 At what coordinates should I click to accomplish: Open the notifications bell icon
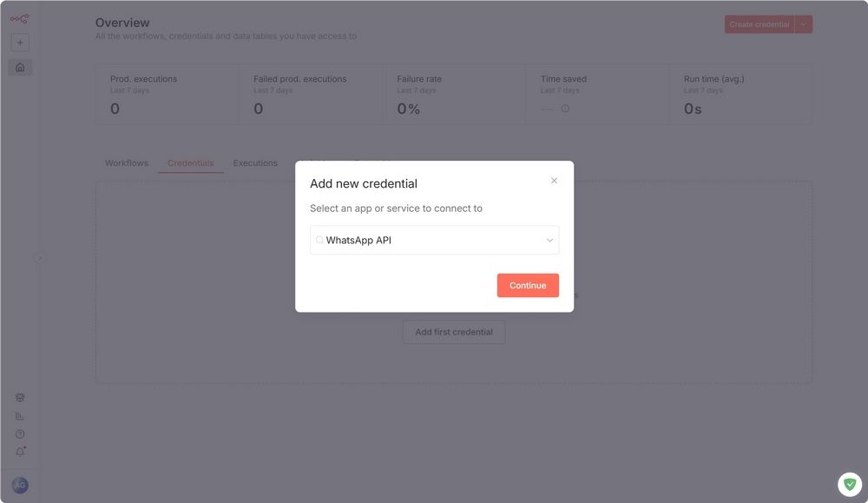click(20, 452)
